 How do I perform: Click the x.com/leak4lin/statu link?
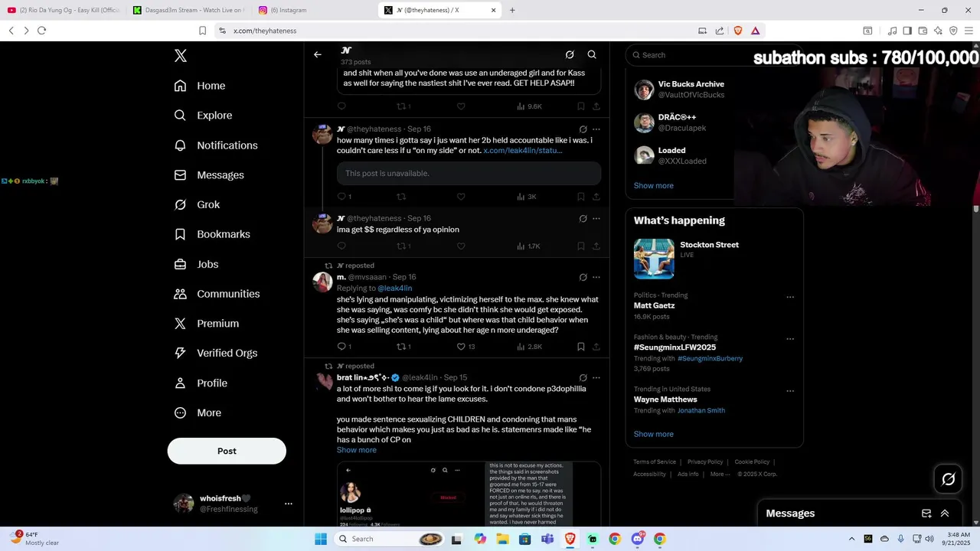tap(523, 151)
